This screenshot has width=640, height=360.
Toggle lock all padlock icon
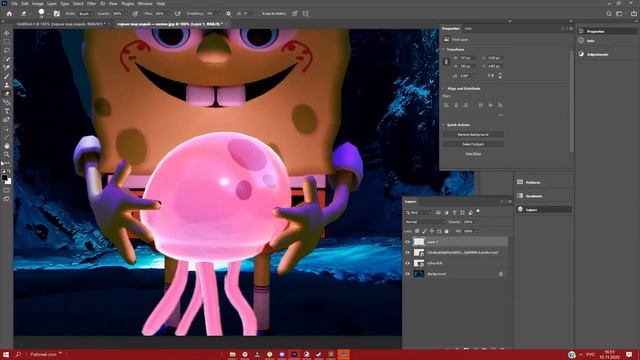(447, 231)
